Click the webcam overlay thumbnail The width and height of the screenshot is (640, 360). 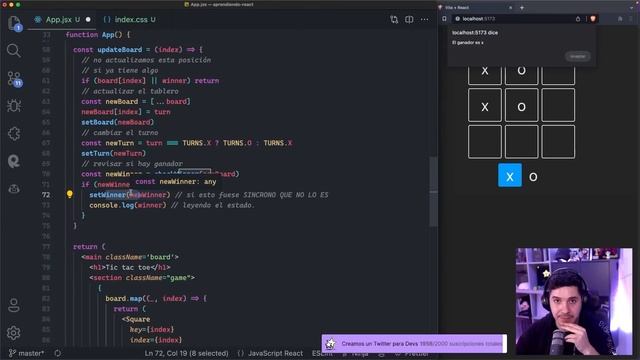click(x=574, y=301)
